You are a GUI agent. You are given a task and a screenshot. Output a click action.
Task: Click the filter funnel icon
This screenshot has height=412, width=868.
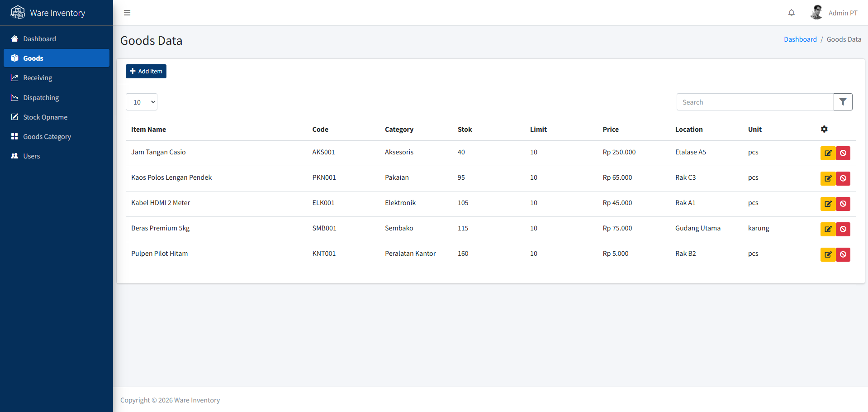(x=843, y=102)
